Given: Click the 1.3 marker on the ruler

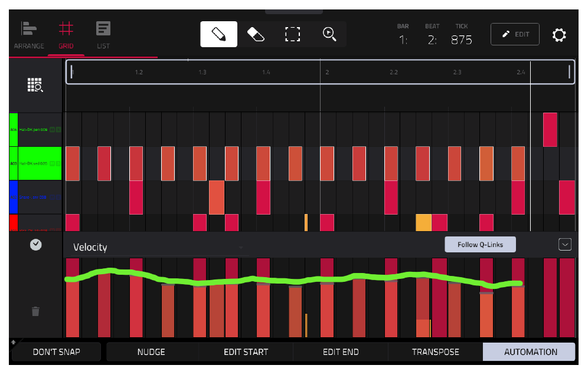Looking at the screenshot, I should tap(202, 72).
